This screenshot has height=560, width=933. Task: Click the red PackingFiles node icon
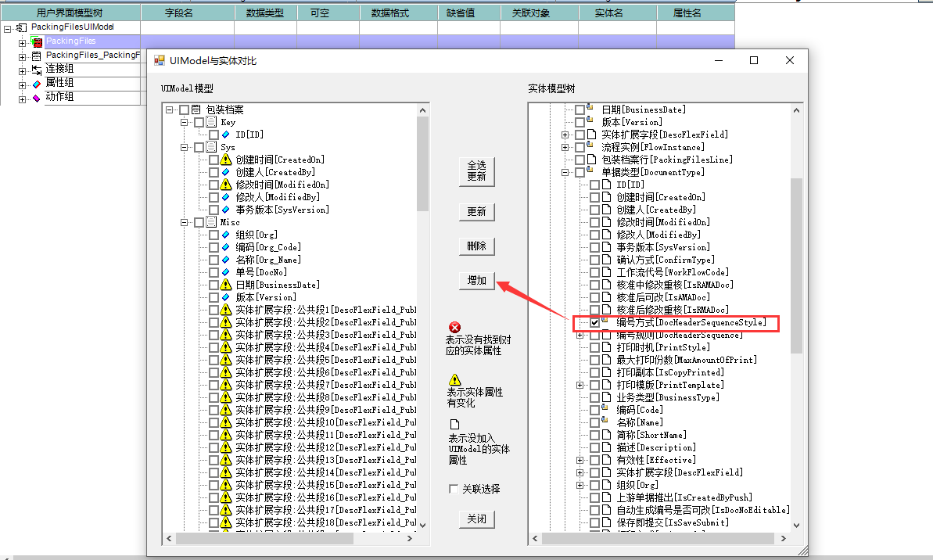pyautogui.click(x=37, y=41)
